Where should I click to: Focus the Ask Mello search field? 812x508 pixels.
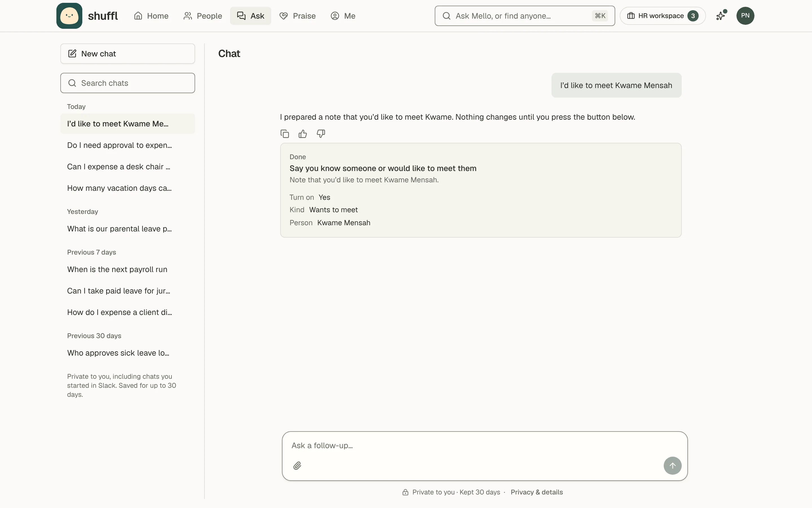tap(525, 16)
